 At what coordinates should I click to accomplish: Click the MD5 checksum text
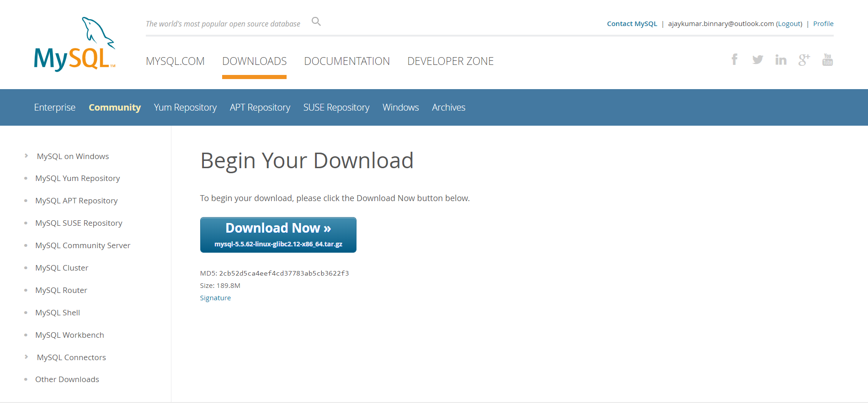[x=274, y=273]
